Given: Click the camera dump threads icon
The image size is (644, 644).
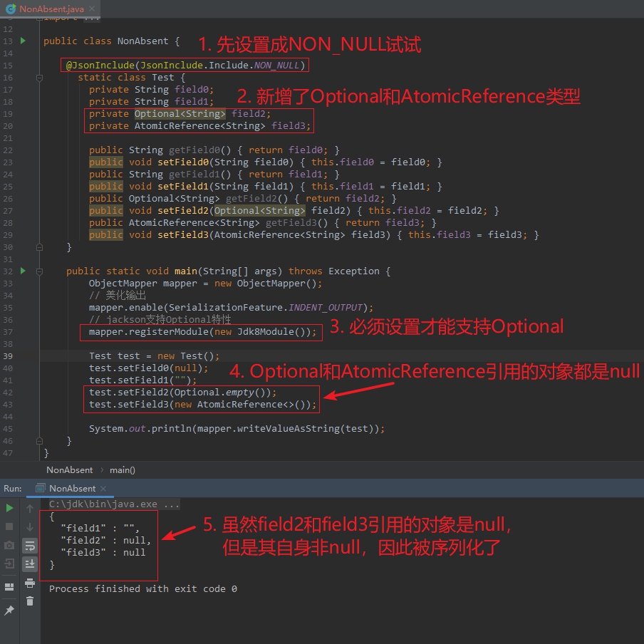Looking at the screenshot, I should [9, 545].
